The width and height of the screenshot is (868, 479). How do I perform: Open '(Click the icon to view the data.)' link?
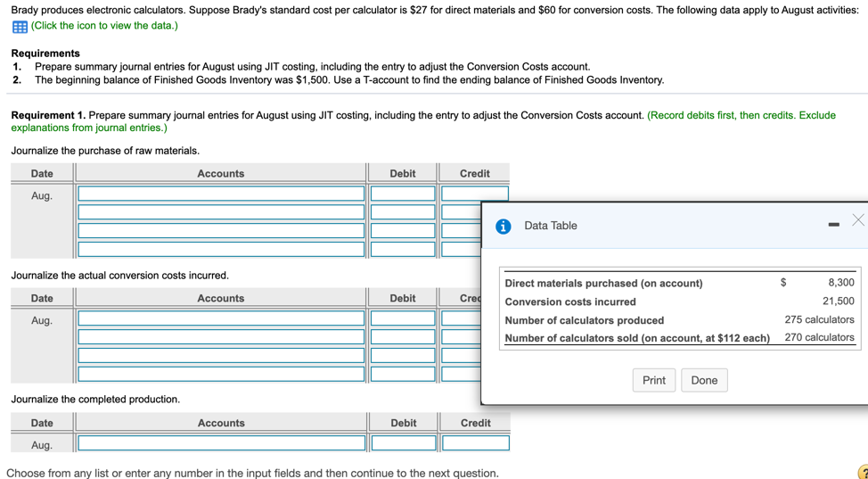pyautogui.click(x=104, y=26)
